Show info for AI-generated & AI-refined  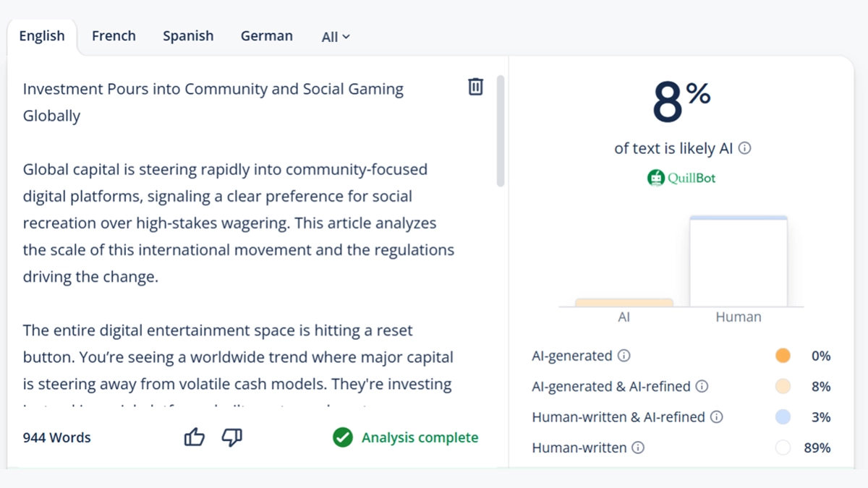click(x=702, y=386)
